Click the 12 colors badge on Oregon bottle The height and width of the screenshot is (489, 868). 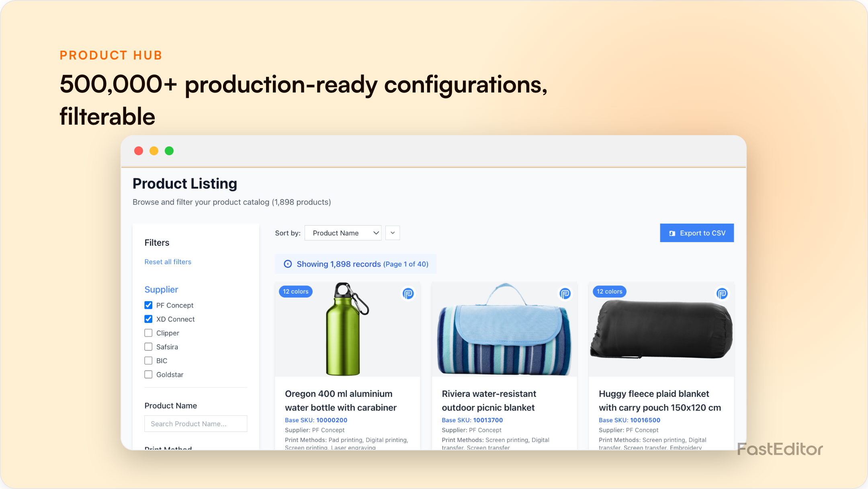[296, 292]
